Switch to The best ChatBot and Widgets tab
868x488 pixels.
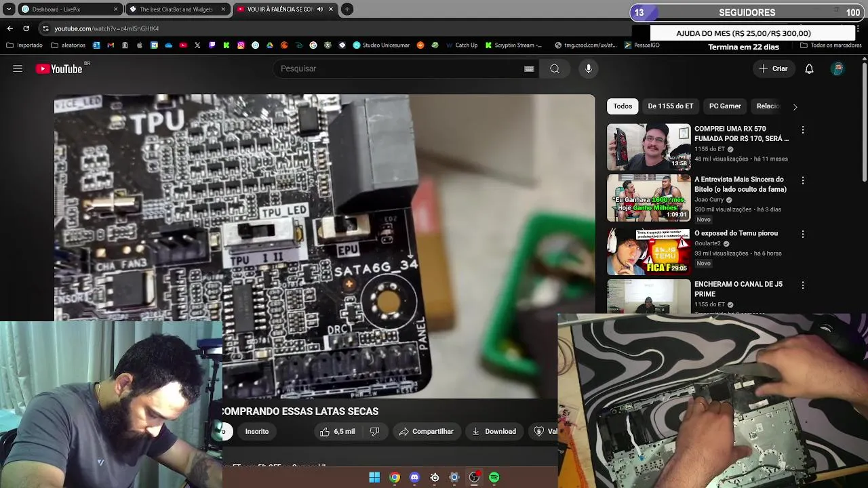point(176,9)
